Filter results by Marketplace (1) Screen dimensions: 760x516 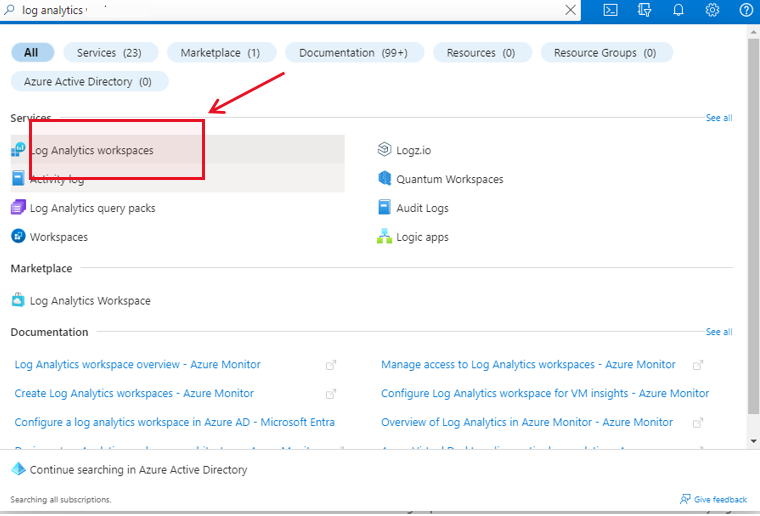pyautogui.click(x=221, y=52)
